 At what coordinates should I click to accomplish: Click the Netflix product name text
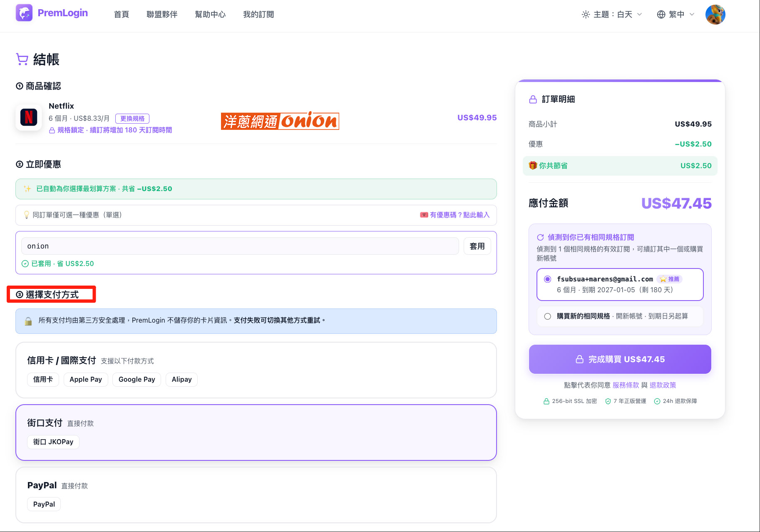(61, 106)
